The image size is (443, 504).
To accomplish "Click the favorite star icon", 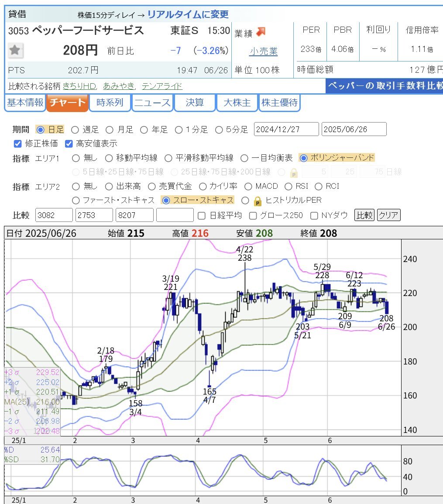I will pyautogui.click(x=15, y=50).
